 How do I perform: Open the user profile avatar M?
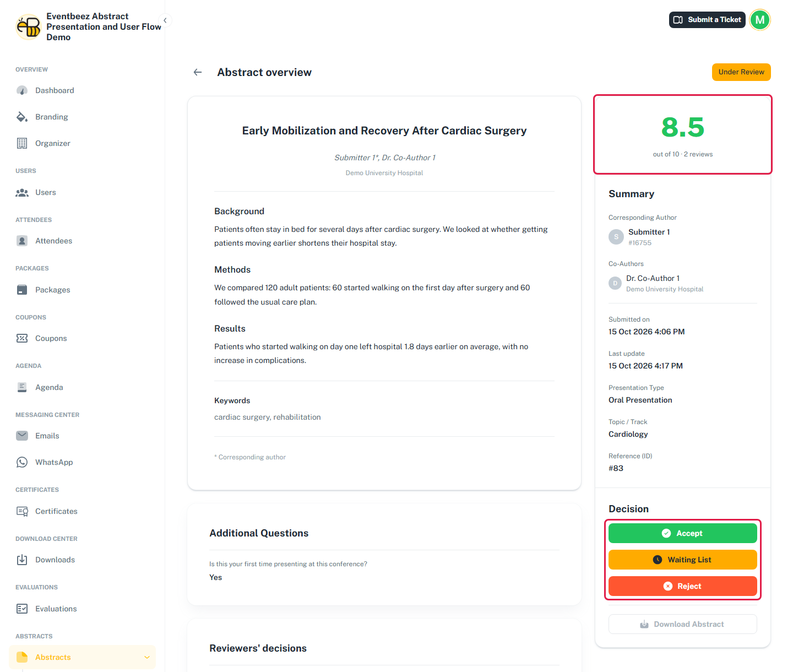(x=760, y=20)
